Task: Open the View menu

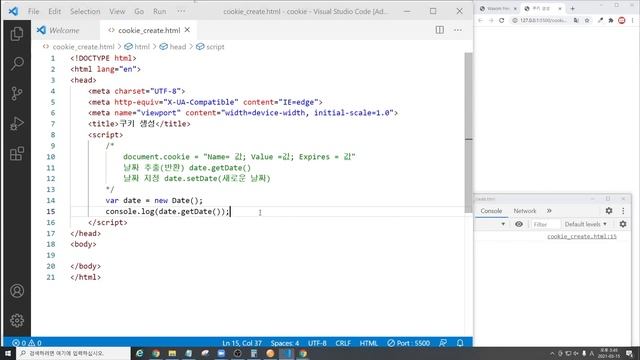Action: tap(117, 11)
